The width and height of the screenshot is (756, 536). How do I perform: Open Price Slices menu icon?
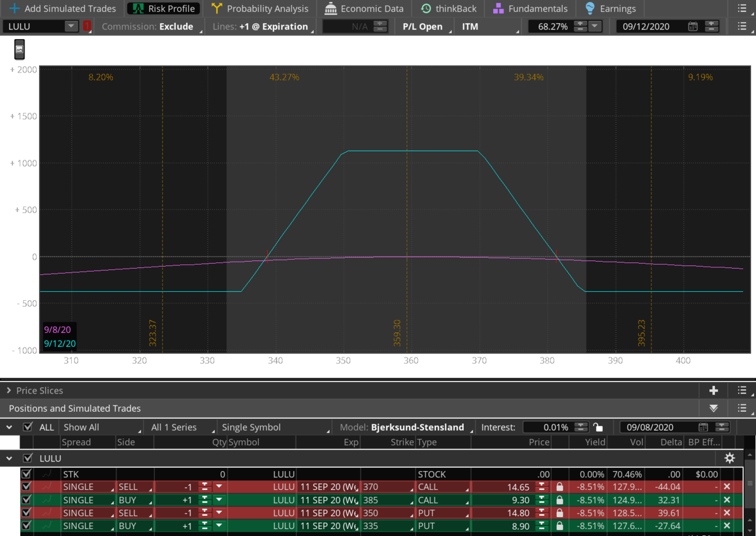tap(742, 390)
